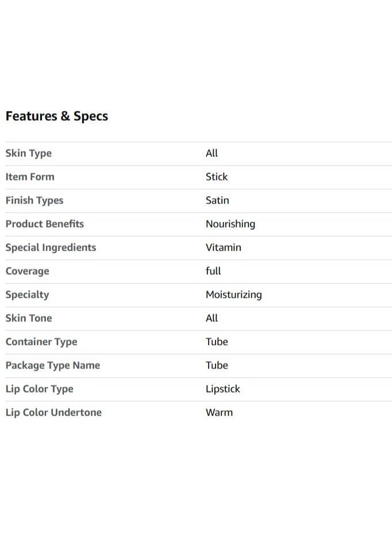Click the Lip Color Type label
Viewport: 392px width, 534px height.
pos(40,389)
